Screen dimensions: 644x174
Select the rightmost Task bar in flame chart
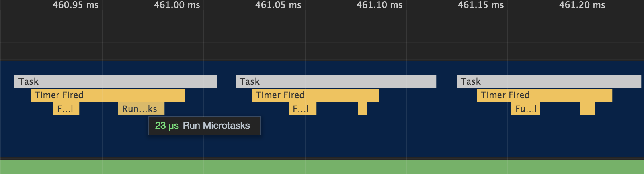[549, 81]
